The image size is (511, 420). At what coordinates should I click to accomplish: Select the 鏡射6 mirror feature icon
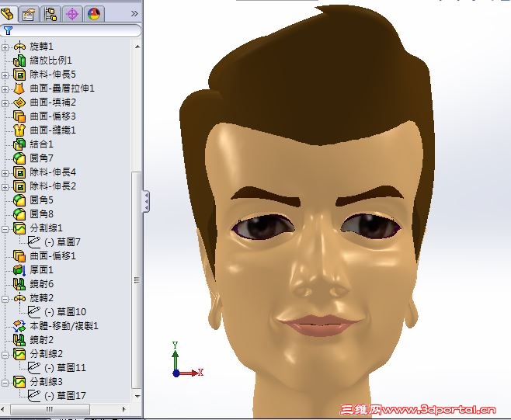click(19, 284)
